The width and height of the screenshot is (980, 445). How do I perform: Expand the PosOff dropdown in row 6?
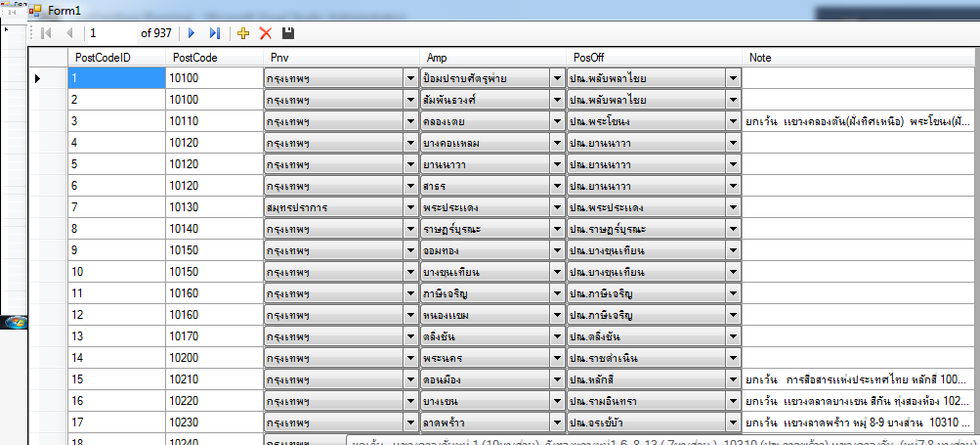point(733,186)
